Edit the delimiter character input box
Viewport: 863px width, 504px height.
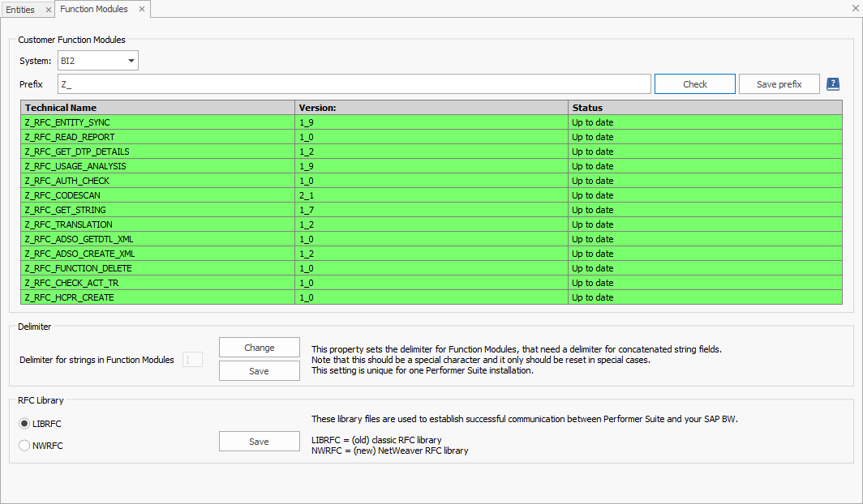pos(192,359)
